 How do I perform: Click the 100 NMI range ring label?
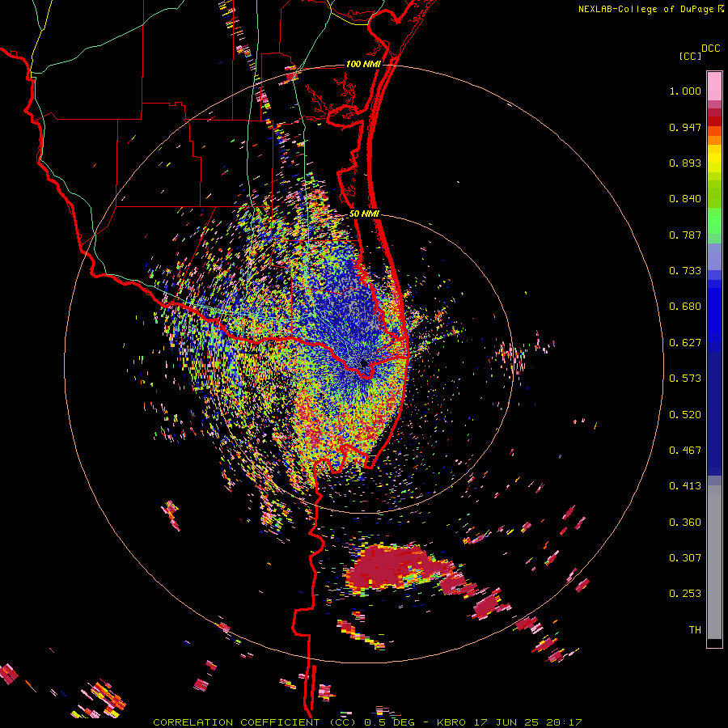(x=363, y=64)
